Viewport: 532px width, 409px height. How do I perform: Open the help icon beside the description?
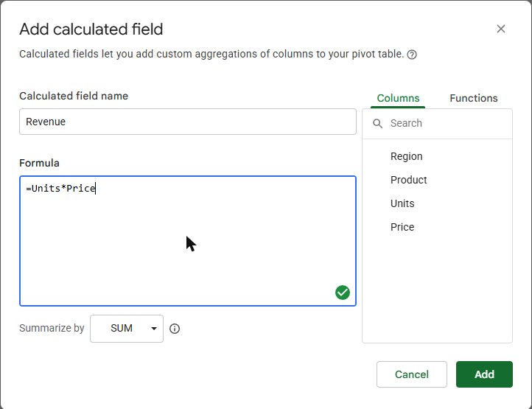[412, 55]
